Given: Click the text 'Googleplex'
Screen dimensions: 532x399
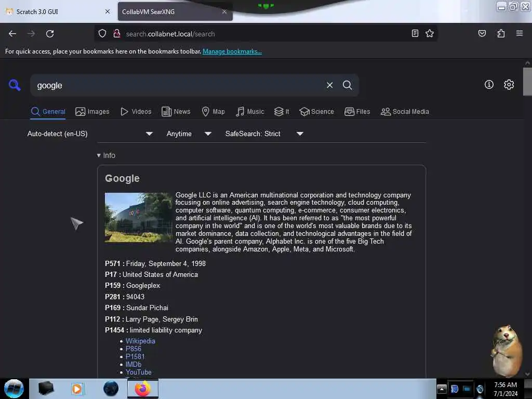Looking at the screenshot, I should 143,286.
